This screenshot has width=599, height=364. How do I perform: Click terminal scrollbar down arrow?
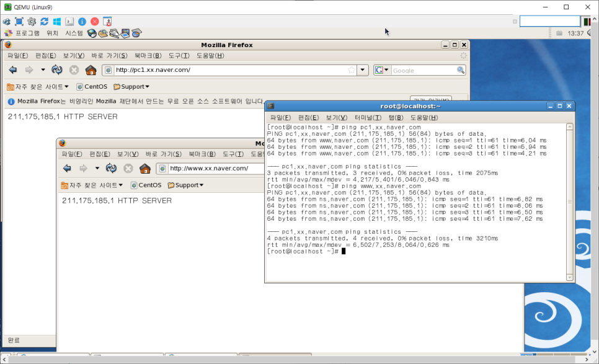point(570,277)
